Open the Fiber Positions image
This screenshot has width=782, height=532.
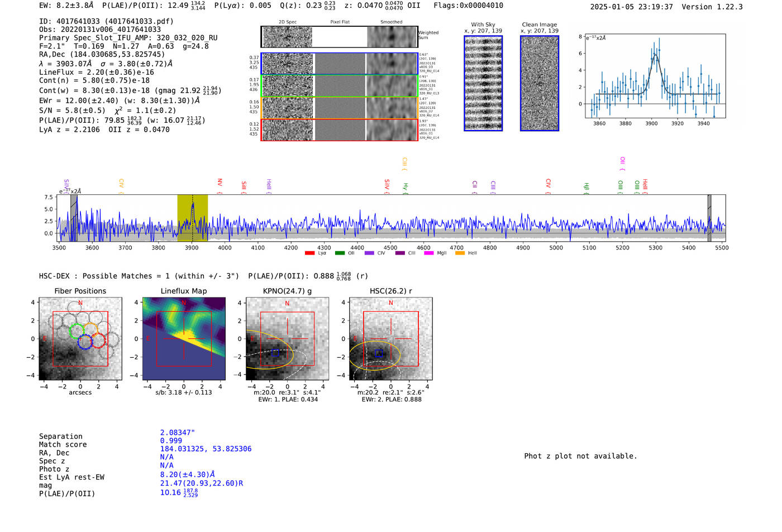point(80,339)
